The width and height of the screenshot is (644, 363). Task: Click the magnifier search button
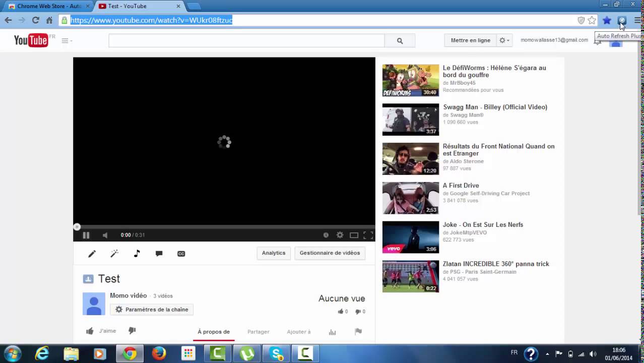point(400,41)
